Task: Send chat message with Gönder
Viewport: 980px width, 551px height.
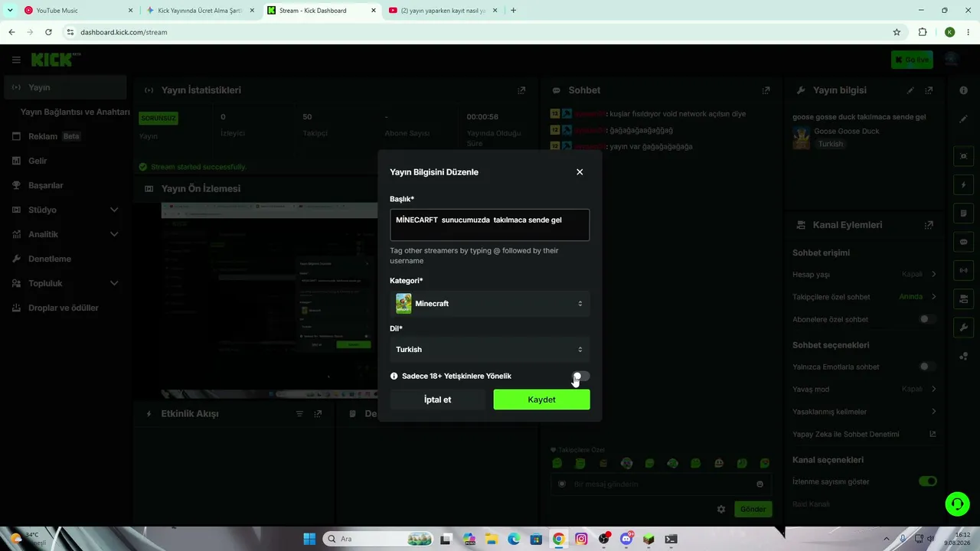Action: point(753,509)
